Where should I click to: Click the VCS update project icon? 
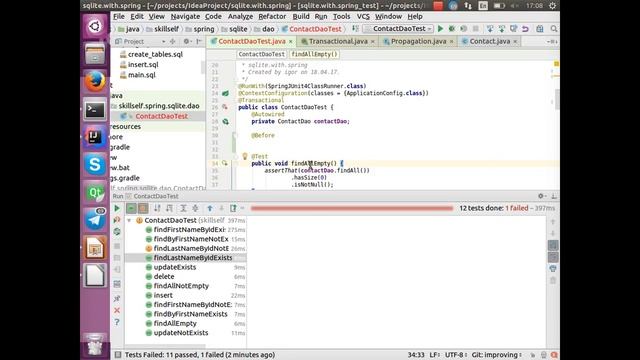(x=490, y=29)
